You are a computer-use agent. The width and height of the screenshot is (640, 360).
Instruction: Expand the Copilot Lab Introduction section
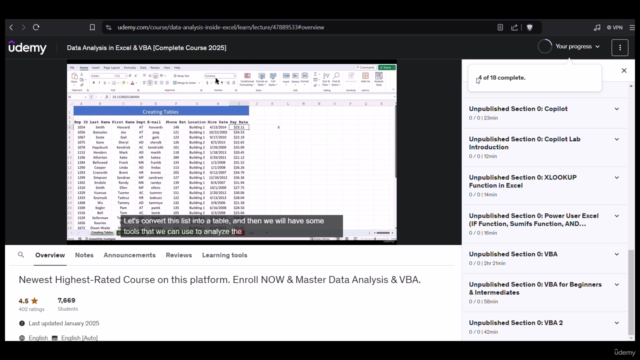[617, 139]
